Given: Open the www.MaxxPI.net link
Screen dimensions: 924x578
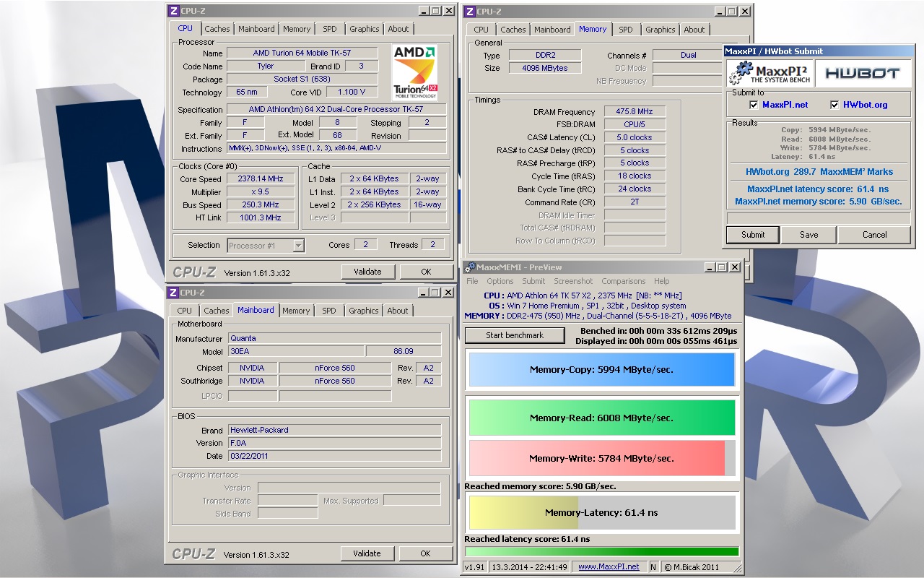Looking at the screenshot, I should 609,567.
